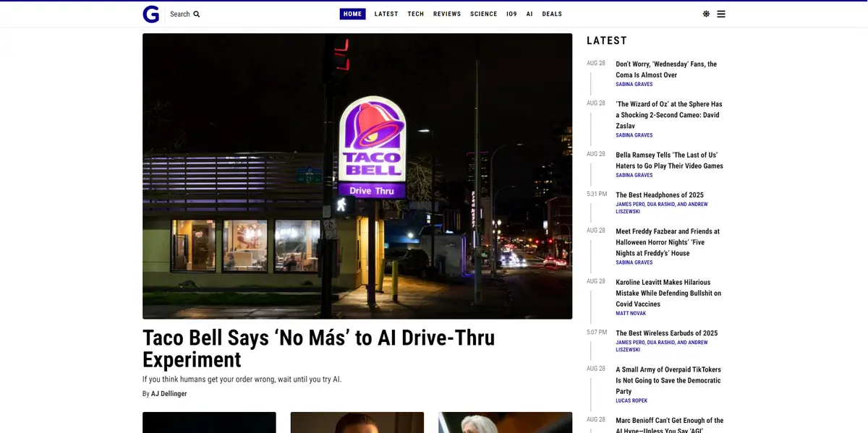The image size is (868, 433).
Task: Open the Taco Bell Drive Thru hero image
Action: pyautogui.click(x=357, y=176)
